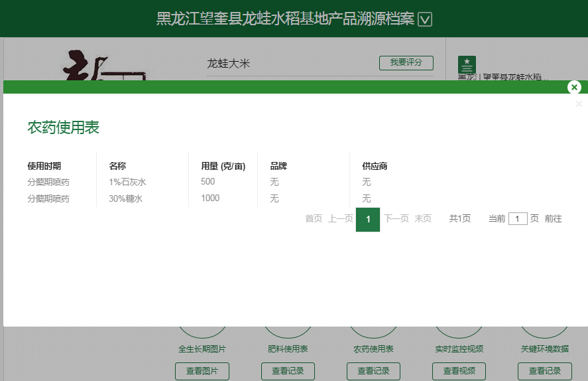Select page 1 in the pagination
The height and width of the screenshot is (381, 588).
pyautogui.click(x=368, y=219)
